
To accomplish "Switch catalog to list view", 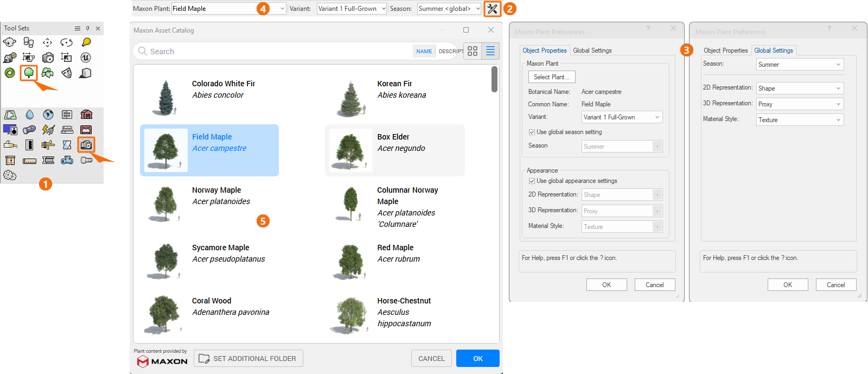I will pyautogui.click(x=490, y=51).
